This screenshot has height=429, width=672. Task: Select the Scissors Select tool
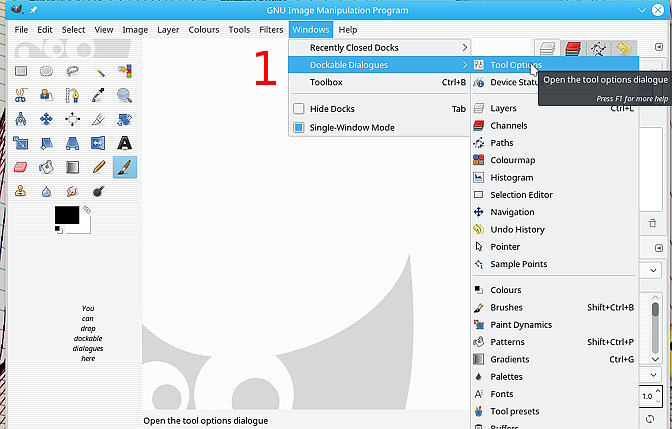(21, 95)
